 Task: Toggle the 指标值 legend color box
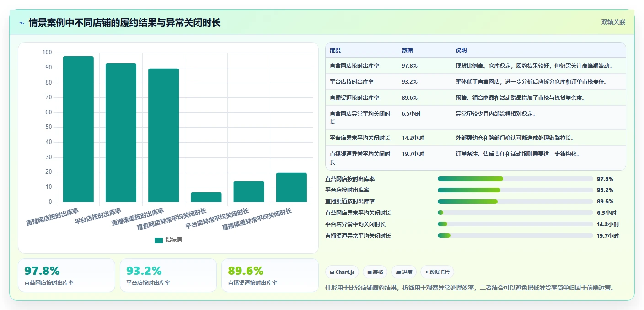159,240
